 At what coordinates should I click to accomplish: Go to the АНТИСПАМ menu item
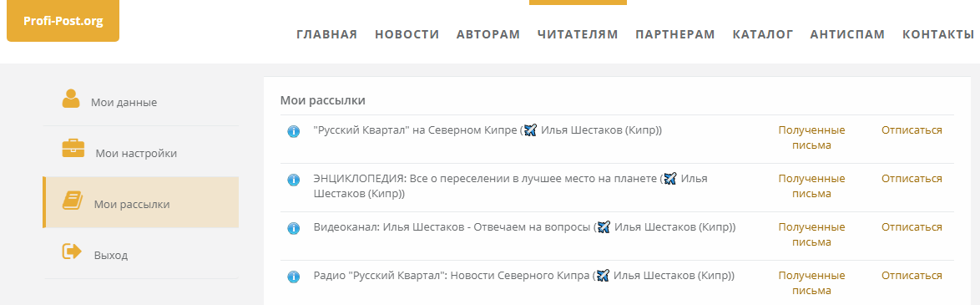click(x=847, y=34)
